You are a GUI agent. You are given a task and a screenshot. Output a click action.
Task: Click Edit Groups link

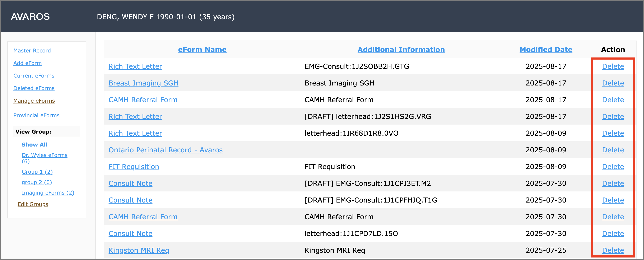tap(33, 204)
